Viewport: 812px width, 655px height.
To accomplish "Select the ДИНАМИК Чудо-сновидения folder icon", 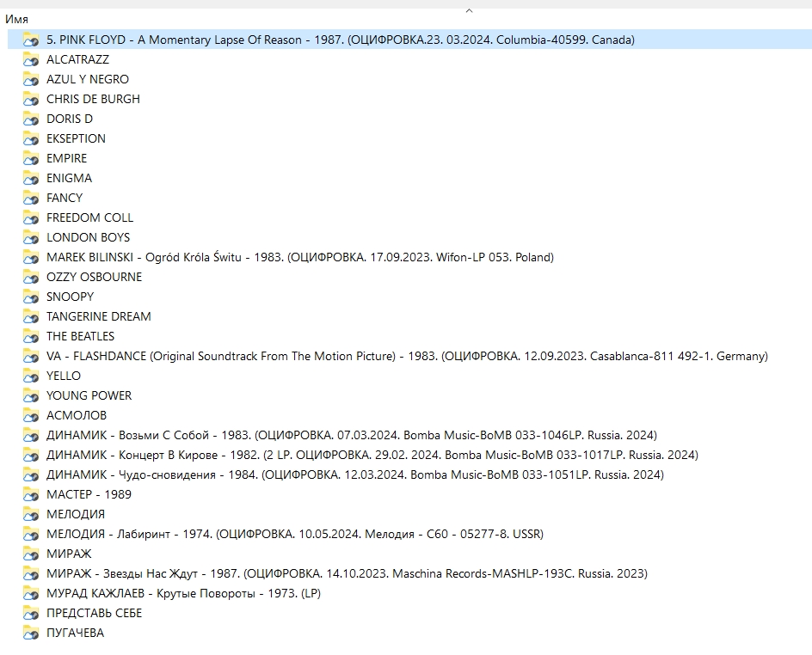I will tap(31, 474).
